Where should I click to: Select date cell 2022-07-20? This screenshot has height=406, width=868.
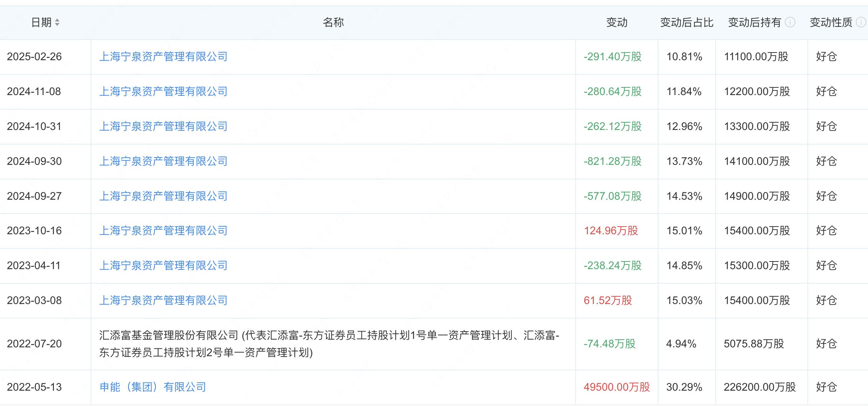pyautogui.click(x=35, y=344)
